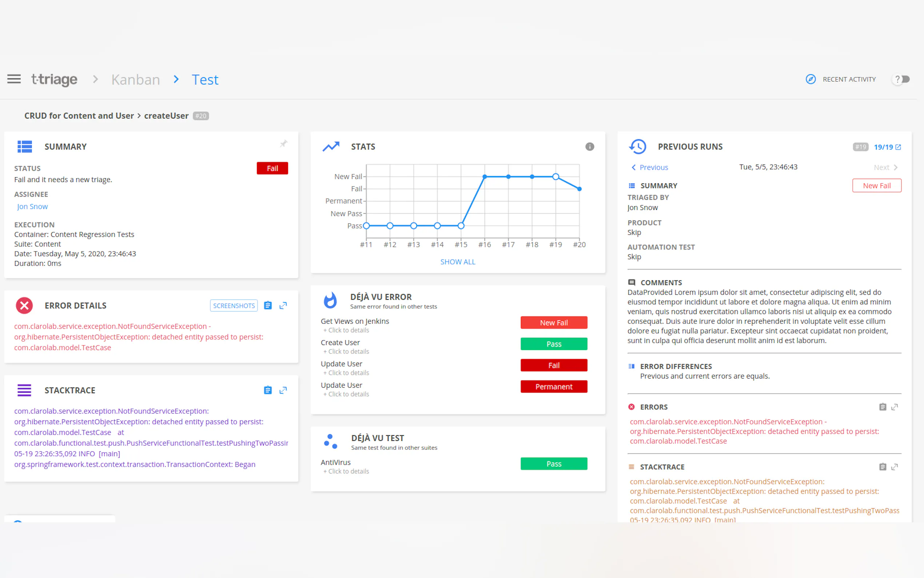
Task: Click the Previous Runs history icon
Action: pyautogui.click(x=637, y=146)
